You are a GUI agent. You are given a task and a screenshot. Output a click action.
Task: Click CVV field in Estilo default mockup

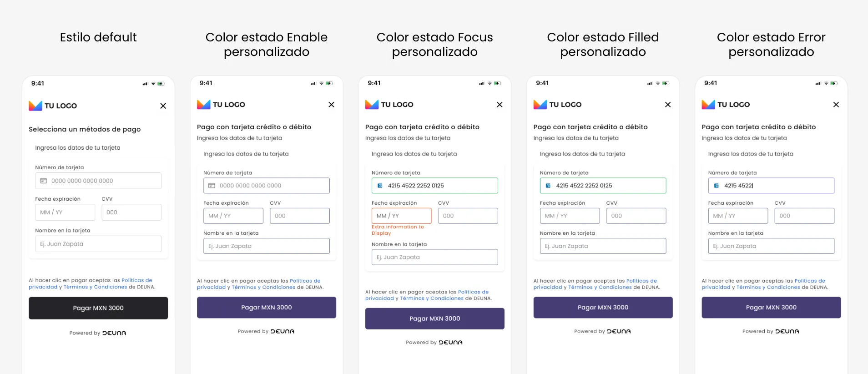coord(131,212)
